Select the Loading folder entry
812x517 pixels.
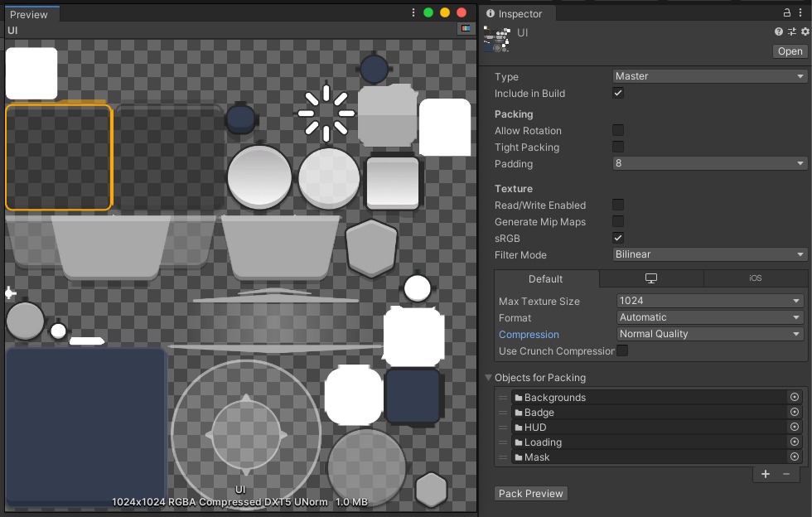[x=543, y=442]
